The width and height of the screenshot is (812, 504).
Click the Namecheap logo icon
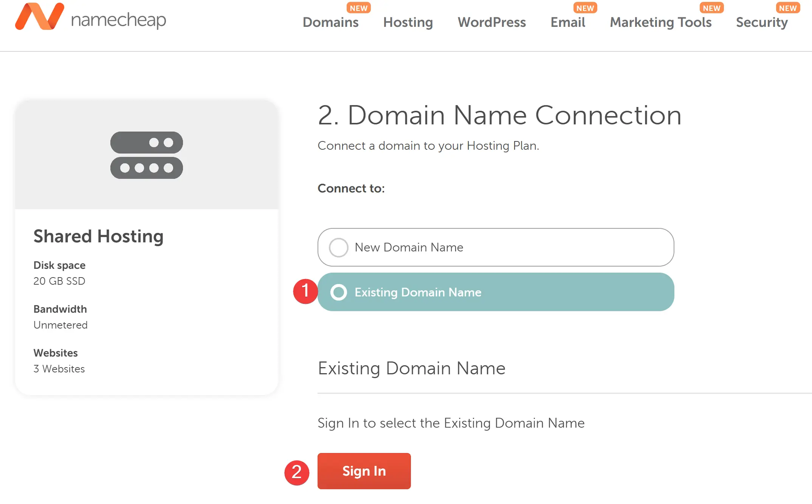(x=40, y=16)
